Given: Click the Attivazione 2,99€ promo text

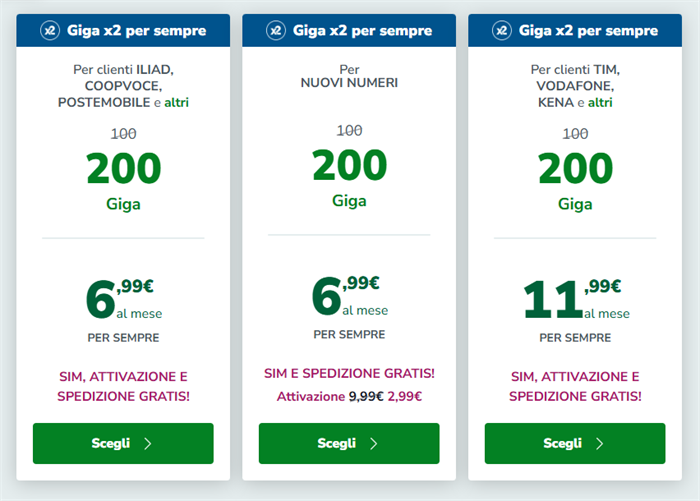Looking at the screenshot, I should pos(349,397).
